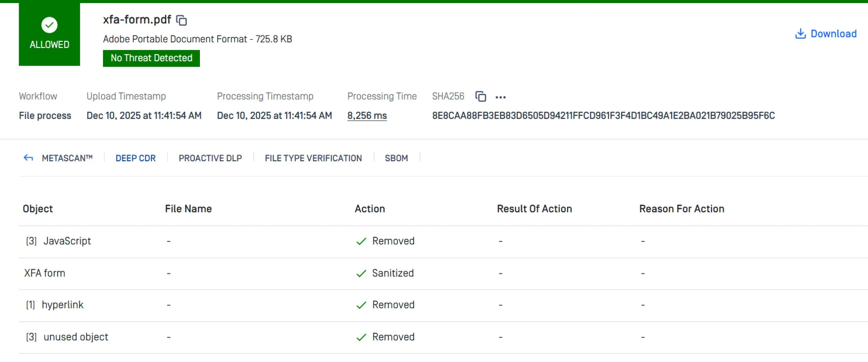Click the No Threat Detected badge
Image resolution: width=868 pixels, height=362 pixels.
(x=151, y=58)
